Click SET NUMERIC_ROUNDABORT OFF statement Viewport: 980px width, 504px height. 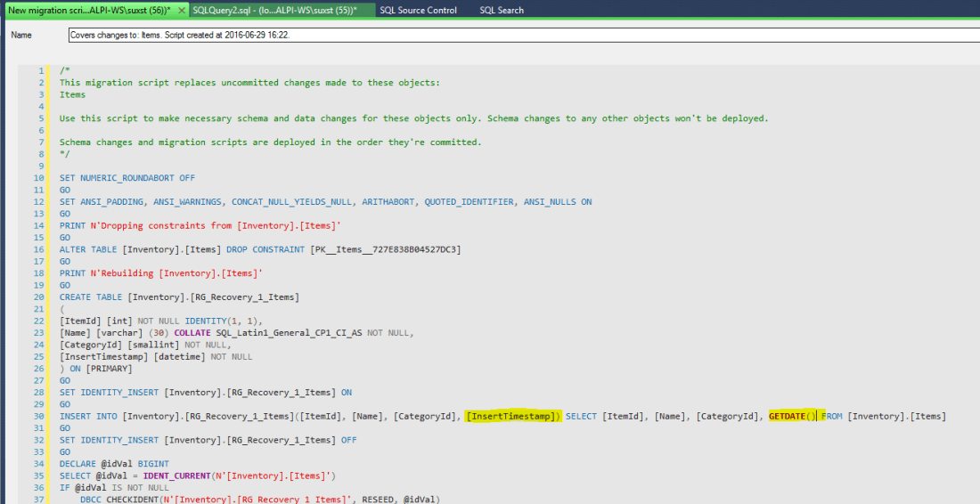(x=127, y=178)
